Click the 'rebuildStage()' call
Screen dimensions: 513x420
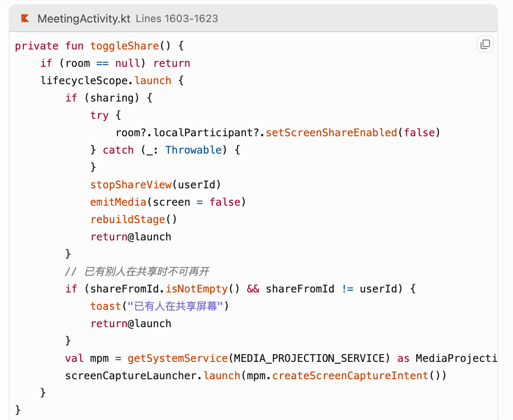(x=134, y=219)
